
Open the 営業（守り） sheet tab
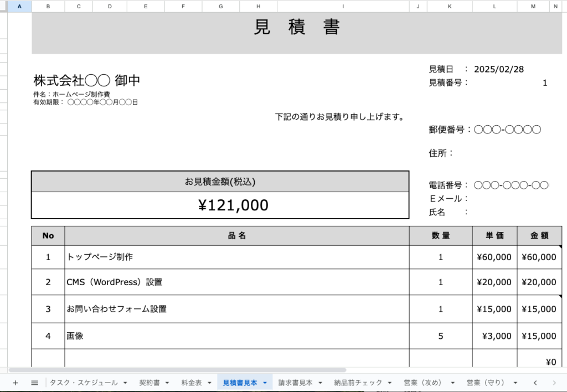(x=485, y=383)
